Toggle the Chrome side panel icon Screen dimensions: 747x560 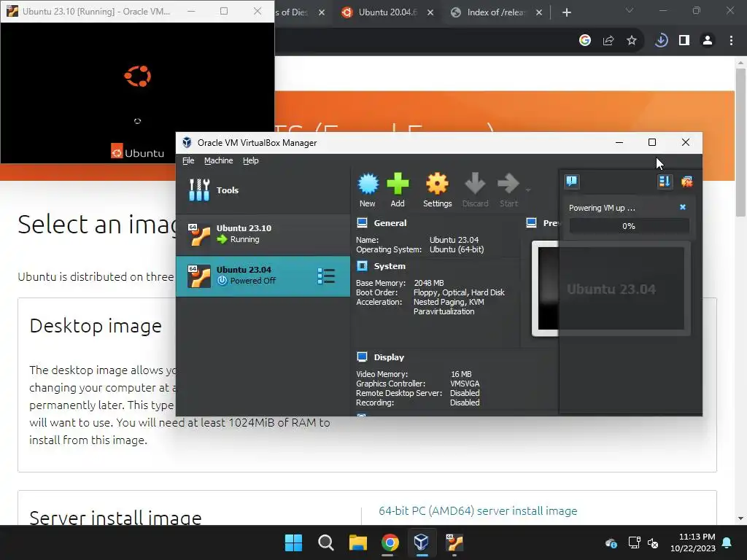coord(684,41)
